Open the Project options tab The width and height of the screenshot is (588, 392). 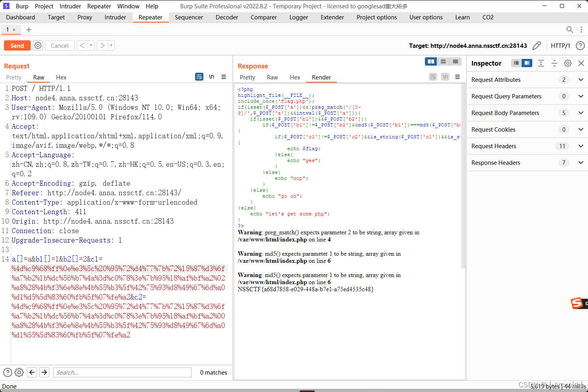coord(377,17)
